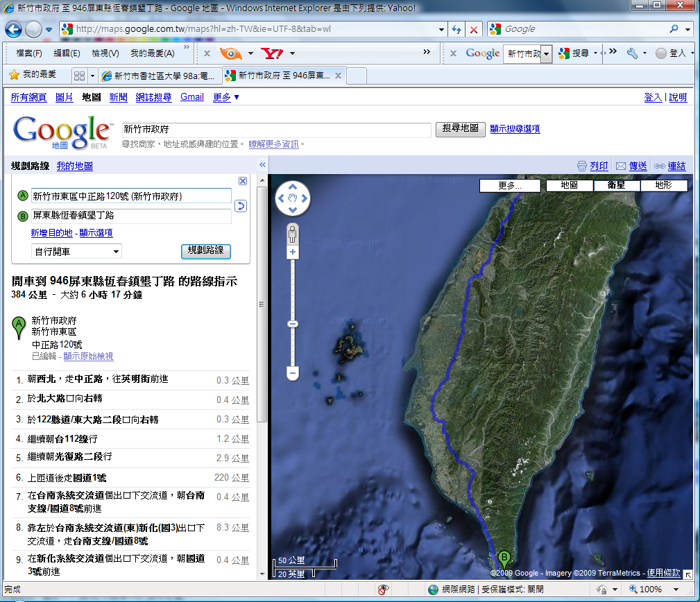Click the map zoom in plus button

point(292,252)
